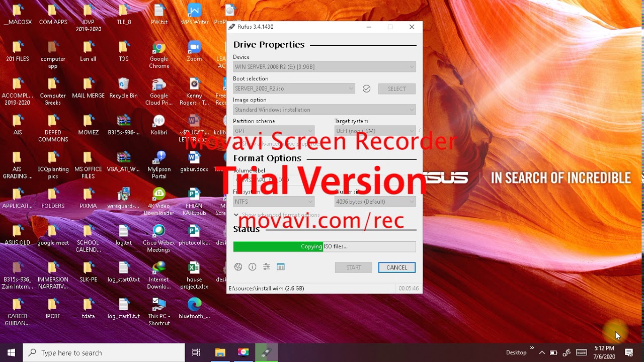Image resolution: width=644 pixels, height=362 pixels.
Task: Open the Image option dropdown
Action: [x=325, y=110]
